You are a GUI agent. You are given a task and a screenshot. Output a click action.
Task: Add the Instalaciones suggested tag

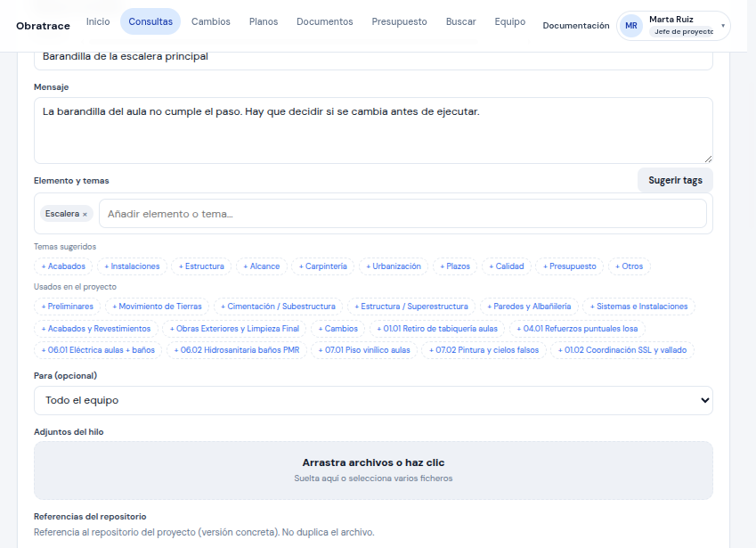[x=132, y=266]
